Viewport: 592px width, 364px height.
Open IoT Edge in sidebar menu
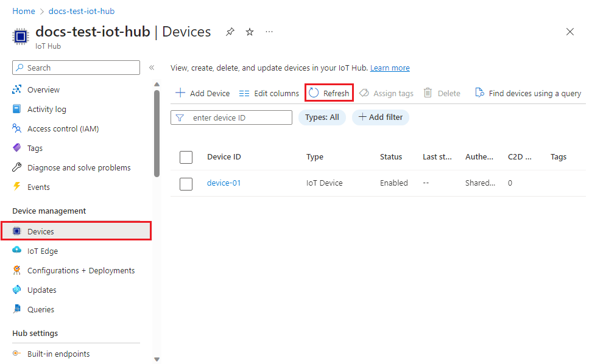point(43,251)
